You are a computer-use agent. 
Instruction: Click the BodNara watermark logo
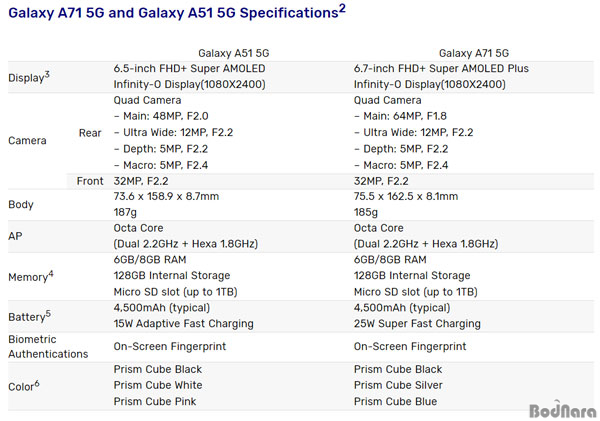pos(562,410)
